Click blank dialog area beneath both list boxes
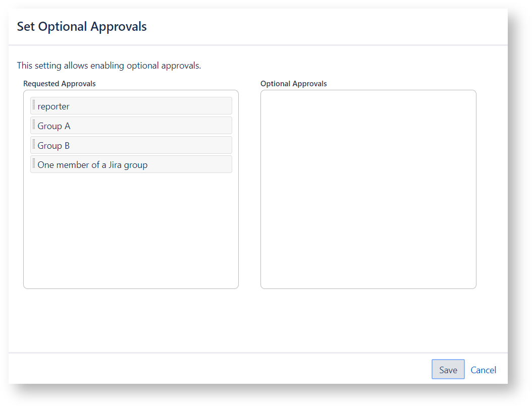The width and height of the screenshot is (532, 408). (252, 320)
